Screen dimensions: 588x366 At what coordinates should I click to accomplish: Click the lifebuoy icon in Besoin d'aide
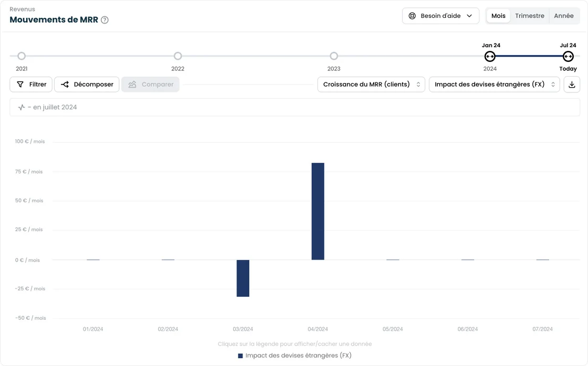coord(412,16)
